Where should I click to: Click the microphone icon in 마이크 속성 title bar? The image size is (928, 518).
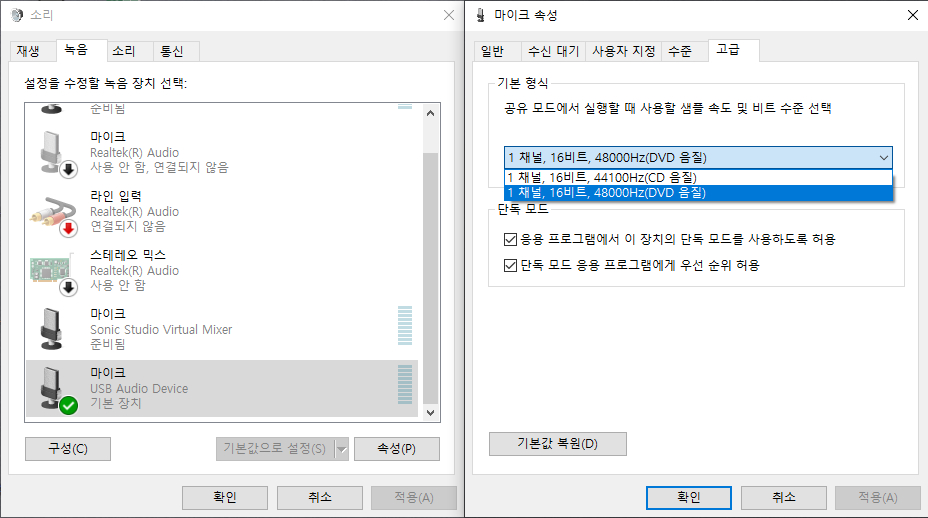tap(481, 15)
